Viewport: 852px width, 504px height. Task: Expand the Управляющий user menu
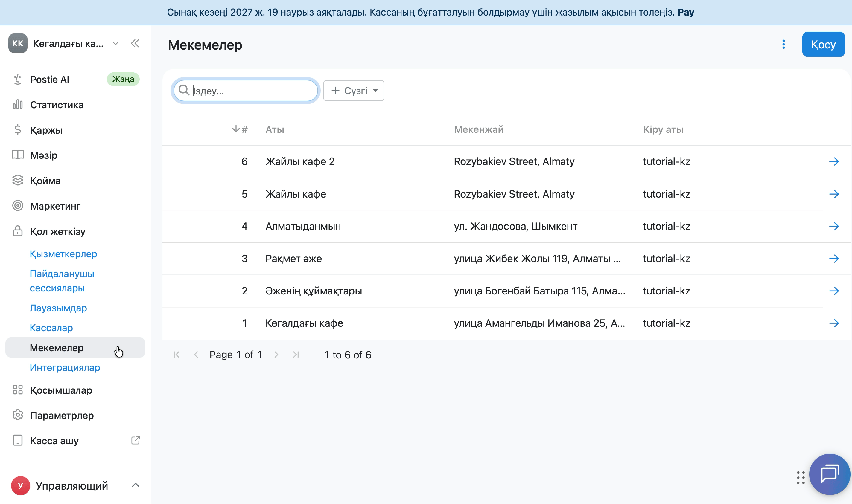pos(135,485)
